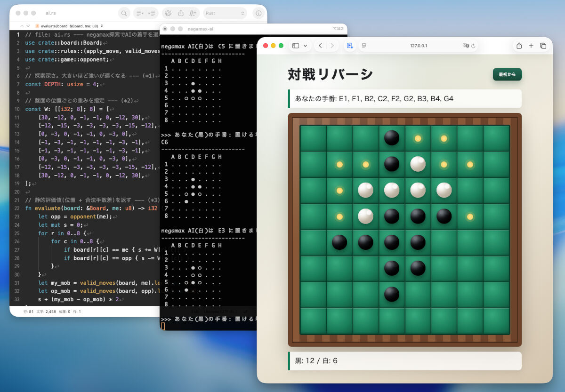Click the white disc at E2

(x=418, y=164)
